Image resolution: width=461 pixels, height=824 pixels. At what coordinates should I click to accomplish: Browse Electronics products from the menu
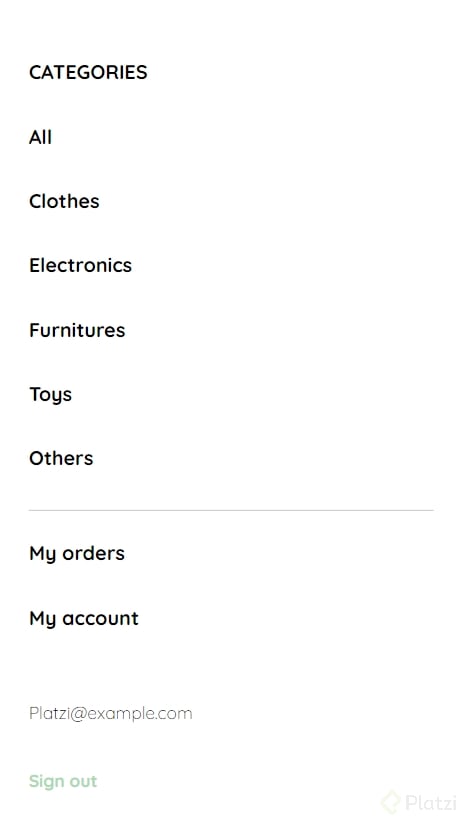[80, 265]
